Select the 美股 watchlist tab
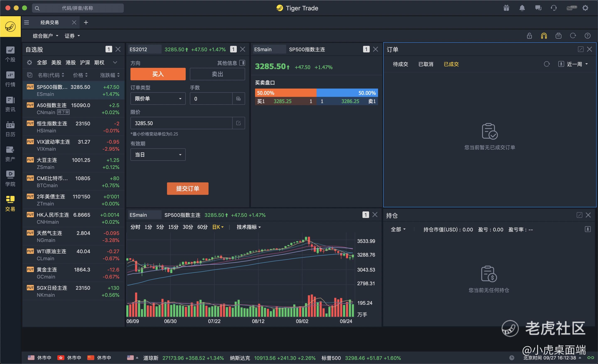598x364 pixels. point(56,62)
